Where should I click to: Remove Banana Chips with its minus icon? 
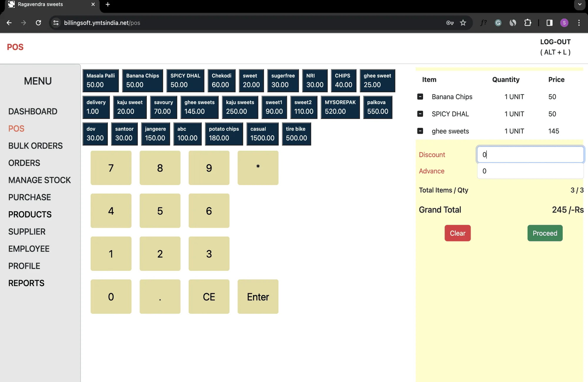coord(420,97)
